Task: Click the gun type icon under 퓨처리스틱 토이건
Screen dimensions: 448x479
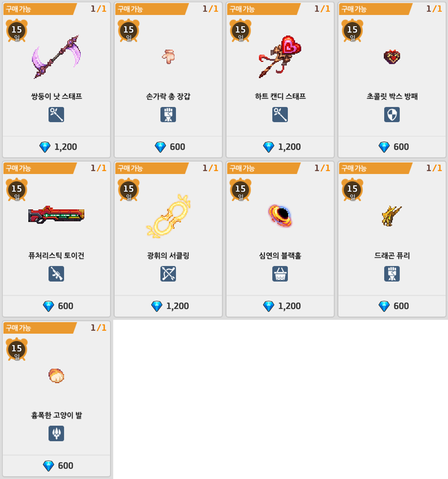Action: click(x=56, y=274)
